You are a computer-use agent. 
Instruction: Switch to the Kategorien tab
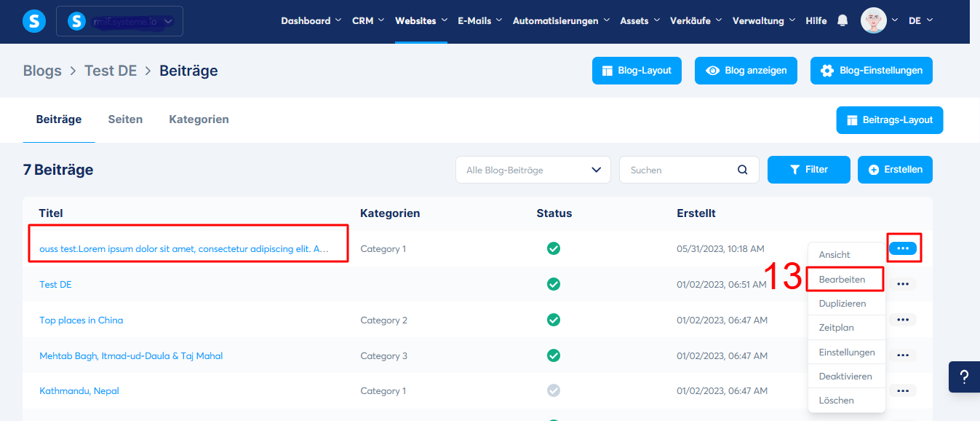199,119
